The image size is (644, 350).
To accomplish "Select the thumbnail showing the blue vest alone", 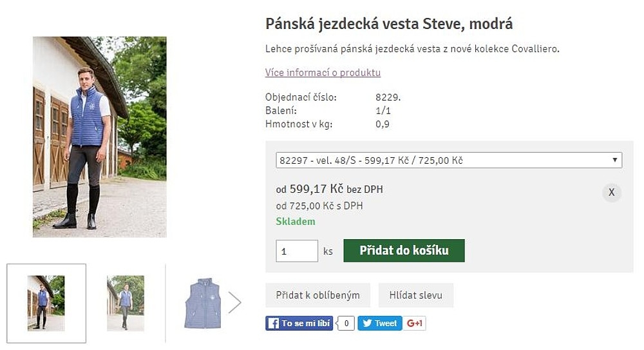I will (203, 303).
